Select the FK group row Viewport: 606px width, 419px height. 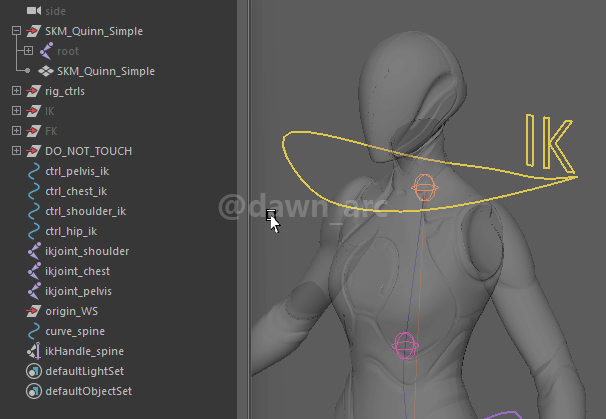click(x=51, y=131)
